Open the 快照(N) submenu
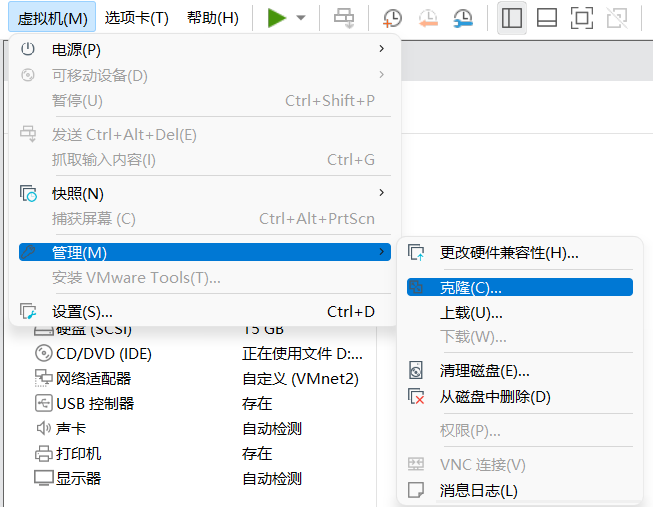The image size is (653, 507). click(x=204, y=194)
